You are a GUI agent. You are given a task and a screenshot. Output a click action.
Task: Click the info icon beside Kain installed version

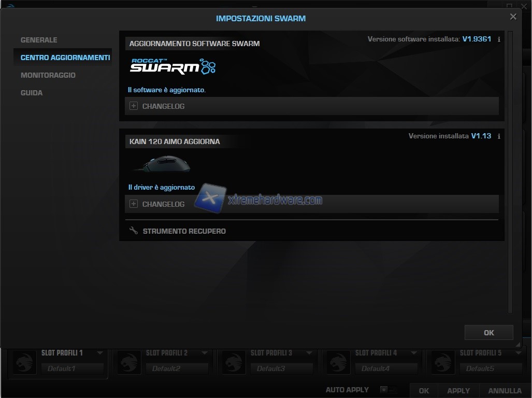tap(499, 137)
